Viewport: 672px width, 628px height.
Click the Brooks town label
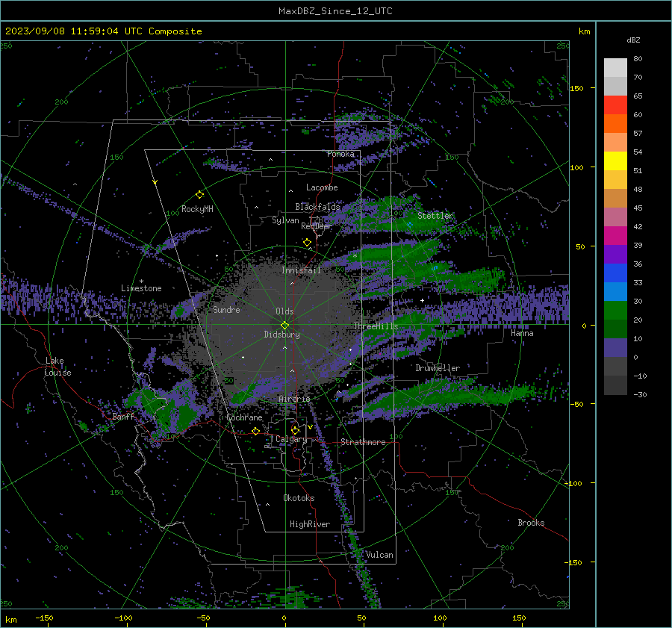tap(531, 523)
